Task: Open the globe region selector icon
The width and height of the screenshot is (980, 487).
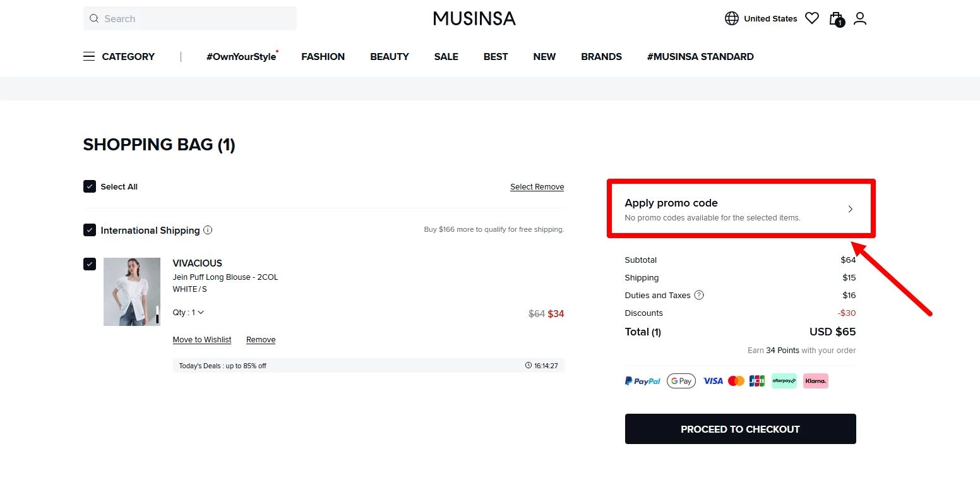Action: point(732,18)
